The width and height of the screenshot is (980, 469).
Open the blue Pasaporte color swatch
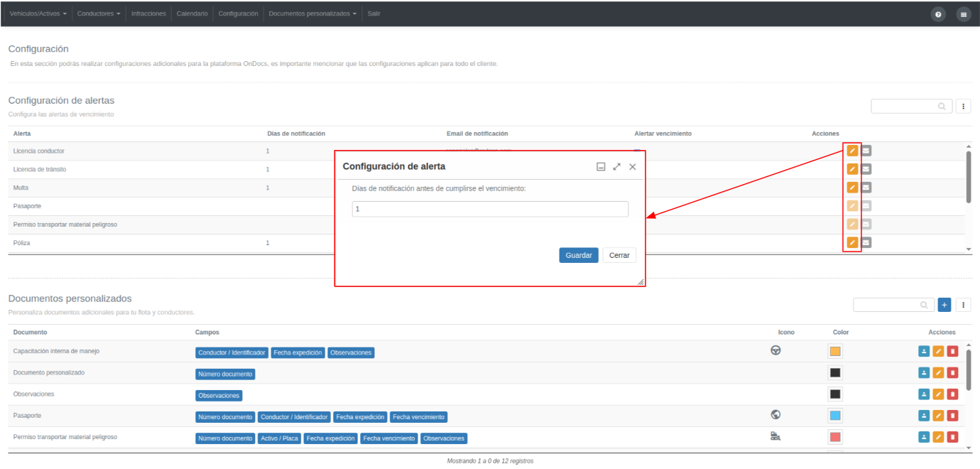pos(835,416)
